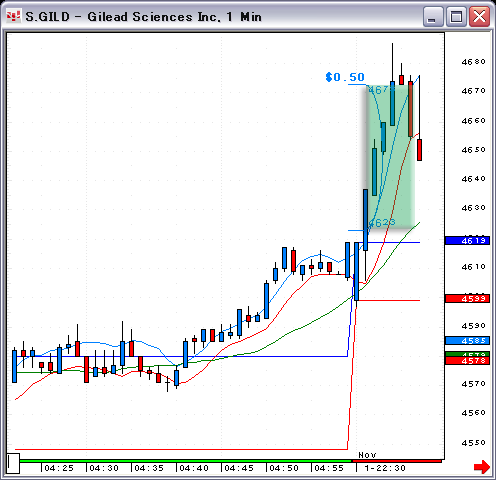The width and height of the screenshot is (496, 480).
Task: Click the 04:35 time axis label
Action: coord(149,468)
